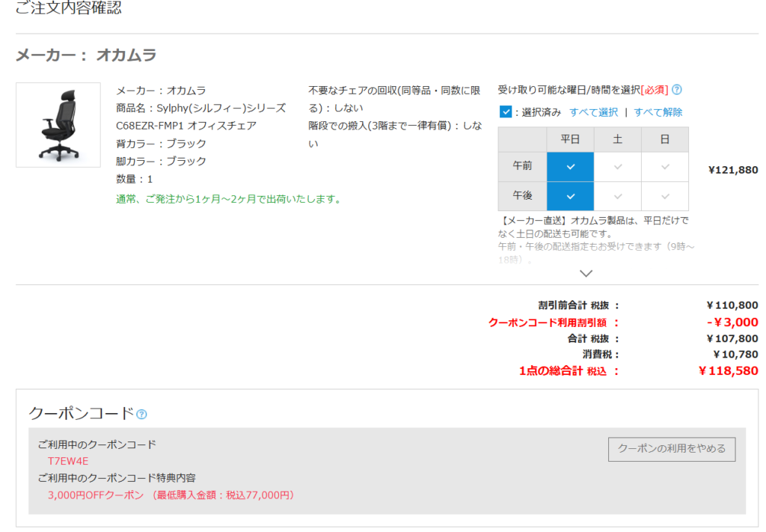Screen dimensions: 766x532
Task: Click the item price ¥121,880
Action: point(733,170)
